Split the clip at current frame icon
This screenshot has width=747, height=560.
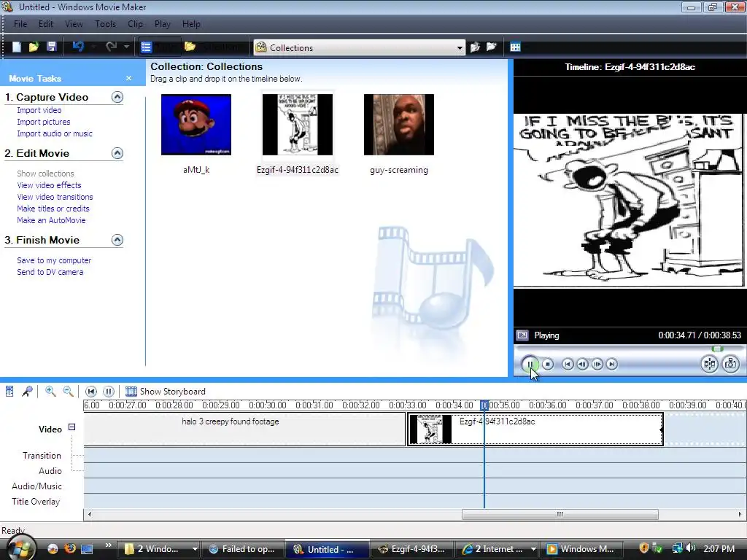pos(709,365)
